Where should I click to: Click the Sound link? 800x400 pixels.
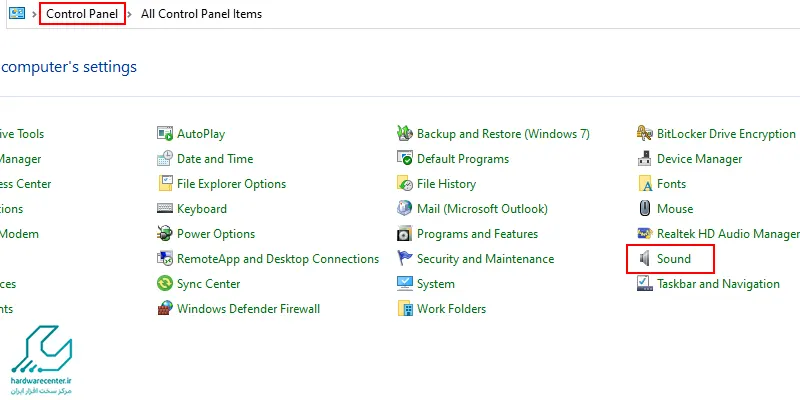point(673,259)
